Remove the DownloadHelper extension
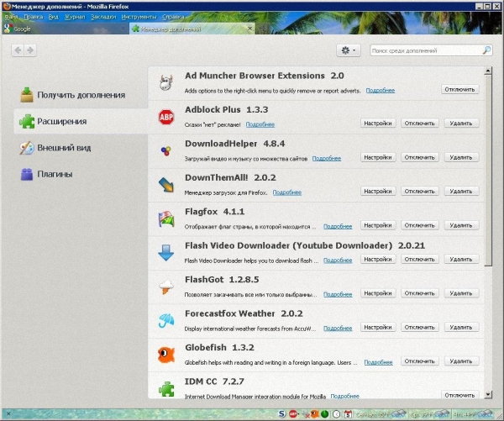This screenshot has height=421, width=504. (x=460, y=157)
